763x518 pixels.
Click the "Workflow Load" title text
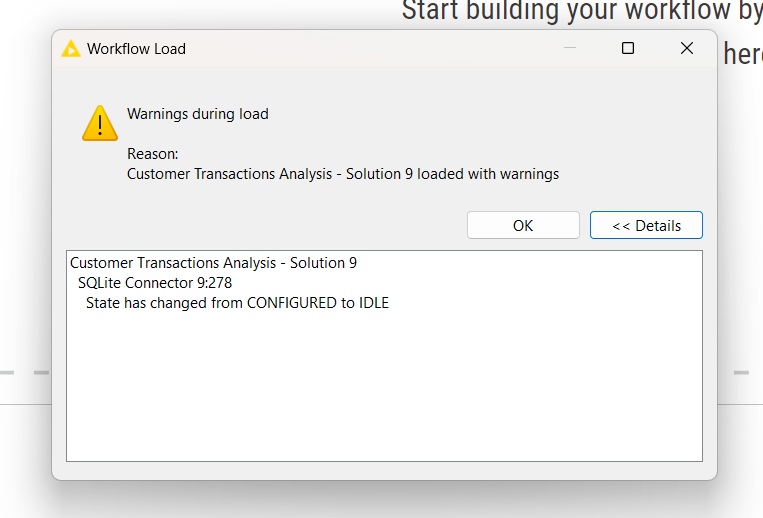point(136,48)
